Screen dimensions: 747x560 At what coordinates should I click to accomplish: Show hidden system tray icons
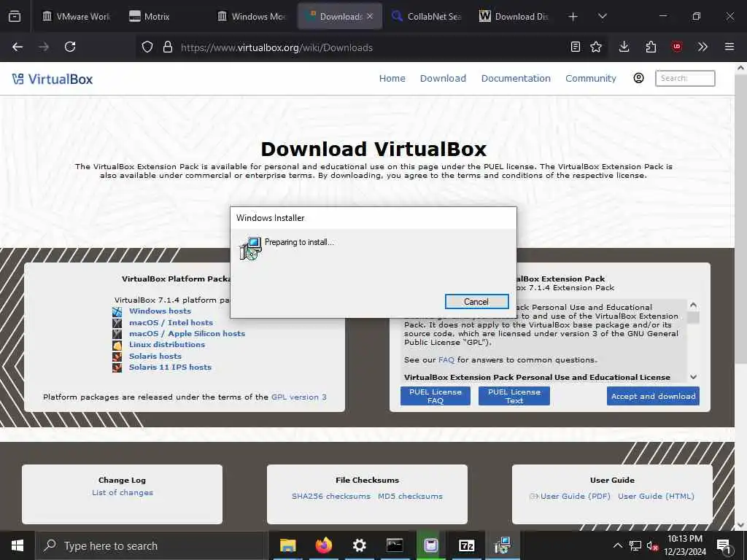pos(617,545)
